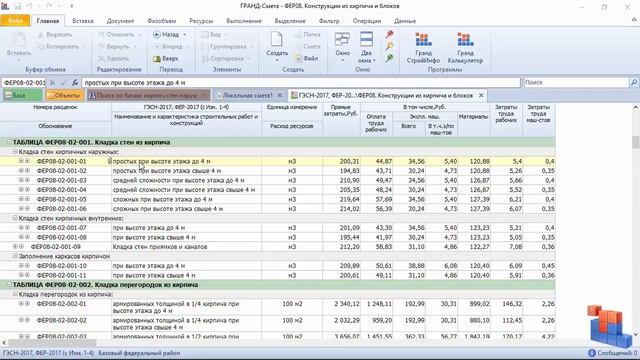This screenshot has height=360, width=640.
Task: Collapse ТАБЛИЦА ФЕР08-02-001 section
Action: click(x=9, y=142)
